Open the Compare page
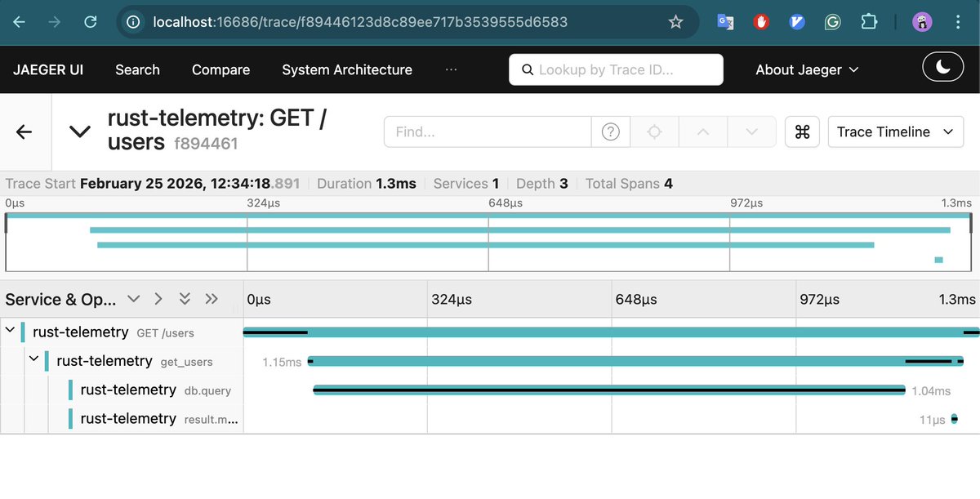The height and width of the screenshot is (499, 980). (x=220, y=69)
